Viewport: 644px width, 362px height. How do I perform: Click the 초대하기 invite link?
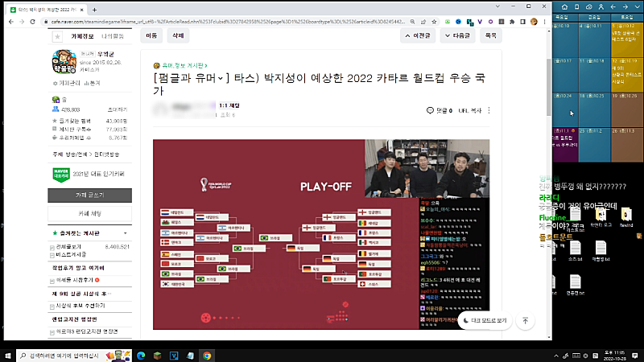(118, 109)
